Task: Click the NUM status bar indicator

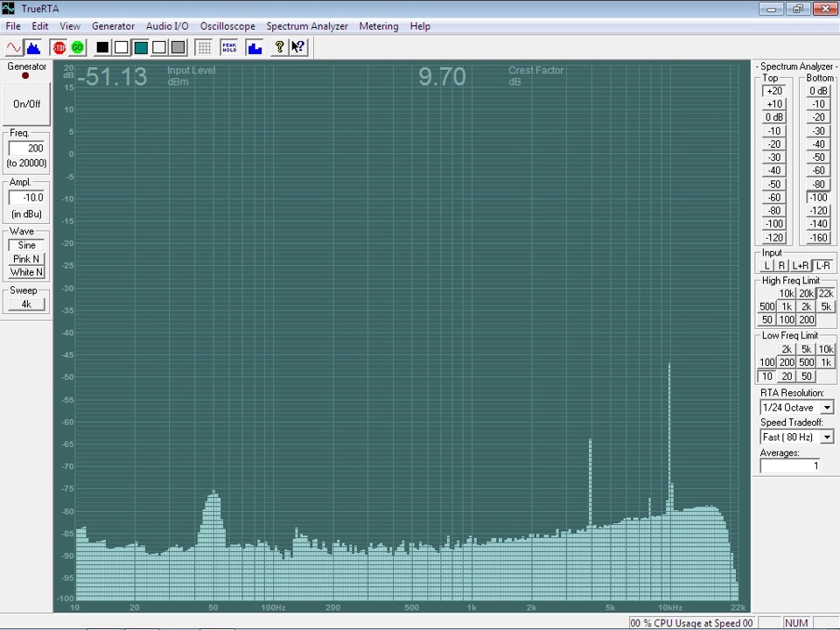Action: (x=796, y=623)
